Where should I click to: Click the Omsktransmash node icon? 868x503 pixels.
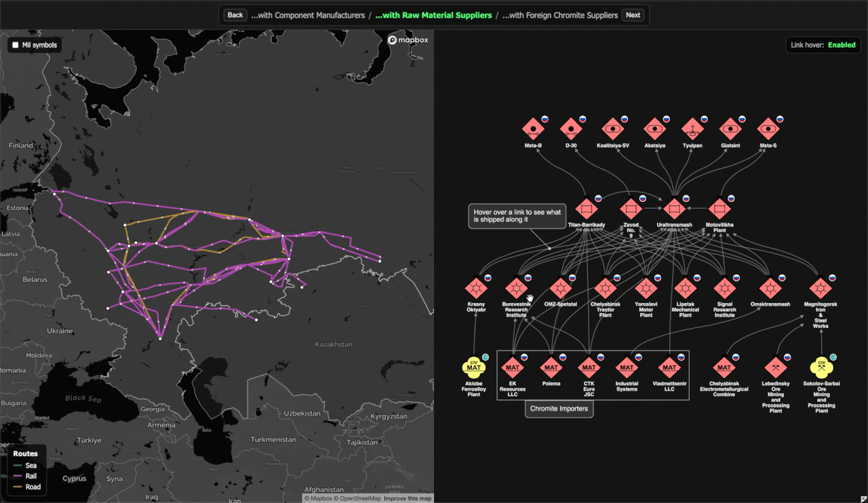click(770, 288)
